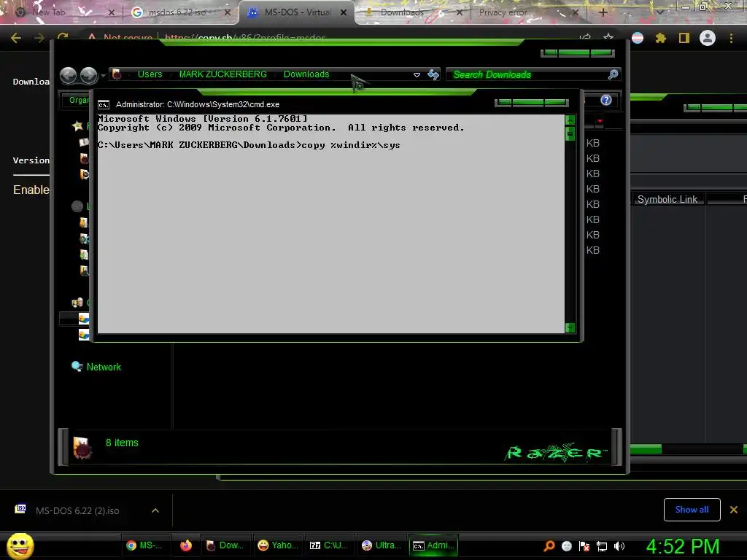This screenshot has width=747, height=560.
Task: Switch to Ultra... taskbar button
Action: (381, 545)
